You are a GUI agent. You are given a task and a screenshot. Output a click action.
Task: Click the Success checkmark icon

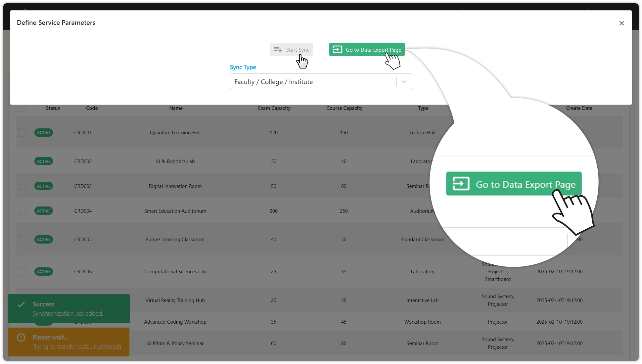click(21, 304)
